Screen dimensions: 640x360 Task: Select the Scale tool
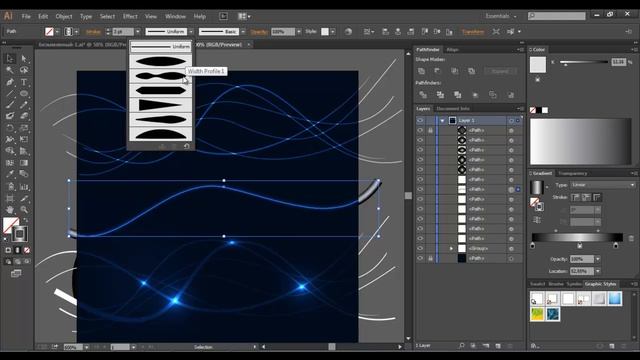tap(24, 128)
